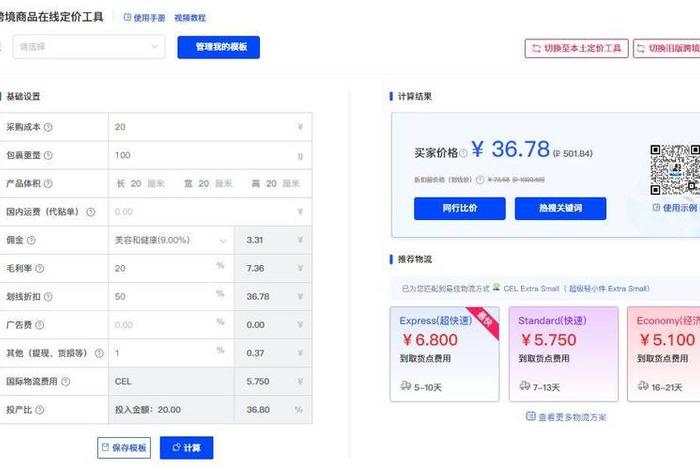Click help icon next to 国际物流费用

[x=66, y=382]
